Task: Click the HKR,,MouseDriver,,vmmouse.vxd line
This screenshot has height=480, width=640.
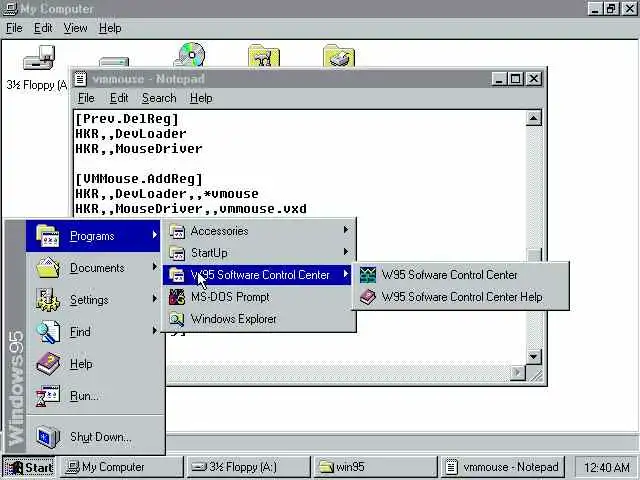Action: tap(191, 209)
